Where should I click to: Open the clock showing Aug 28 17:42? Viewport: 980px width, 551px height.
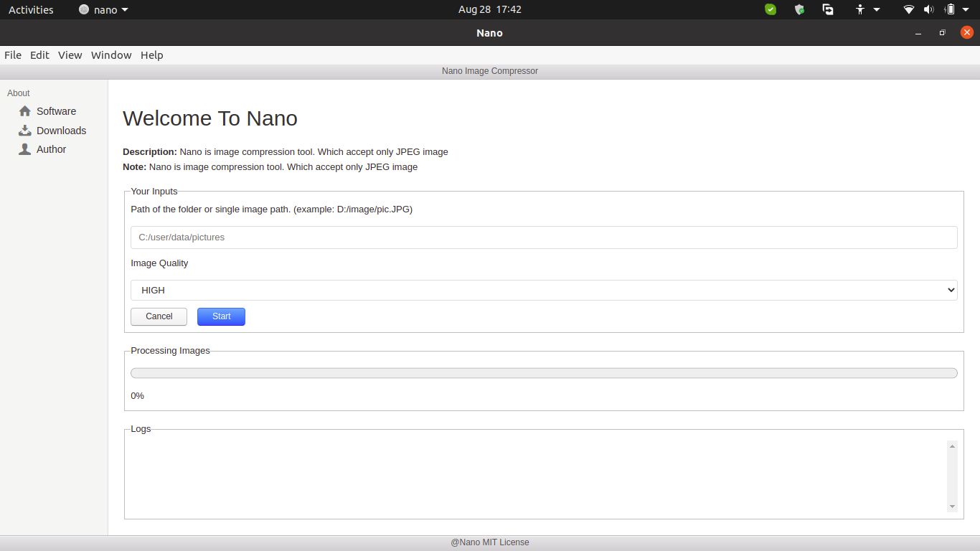490,10
